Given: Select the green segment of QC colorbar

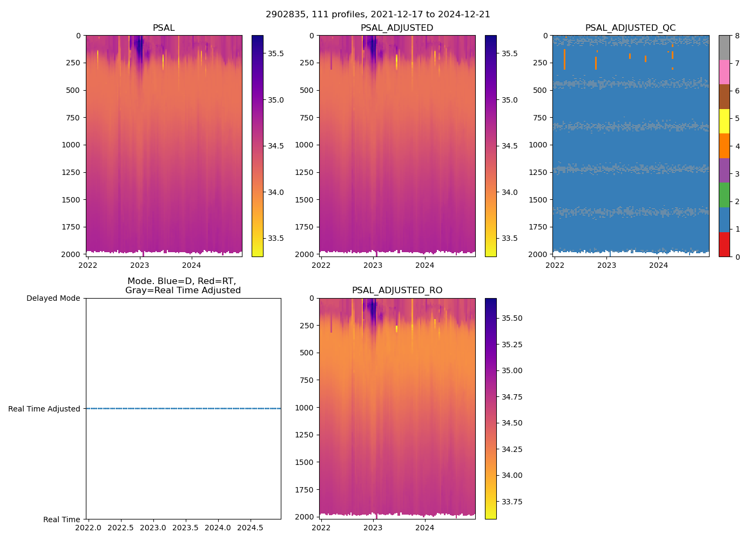Looking at the screenshot, I should pos(724,195).
